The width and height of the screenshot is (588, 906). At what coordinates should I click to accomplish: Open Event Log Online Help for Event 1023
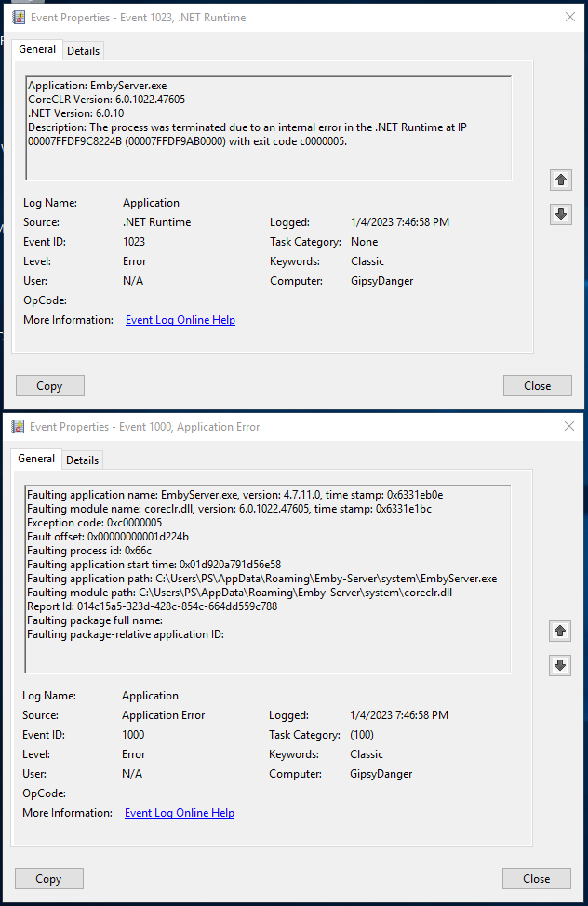(180, 319)
